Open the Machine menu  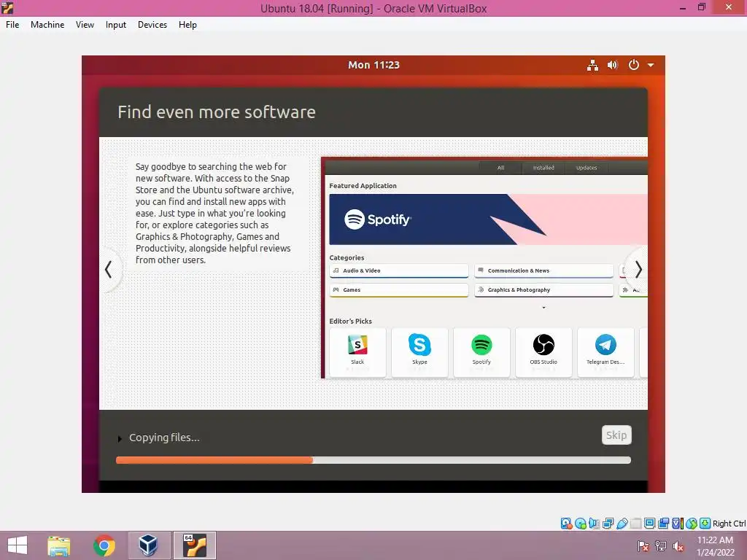47,25
